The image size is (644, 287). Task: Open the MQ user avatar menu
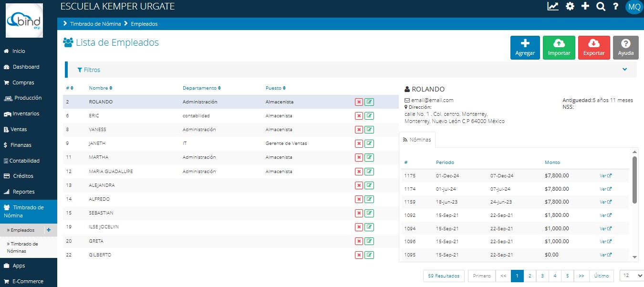pos(634,7)
